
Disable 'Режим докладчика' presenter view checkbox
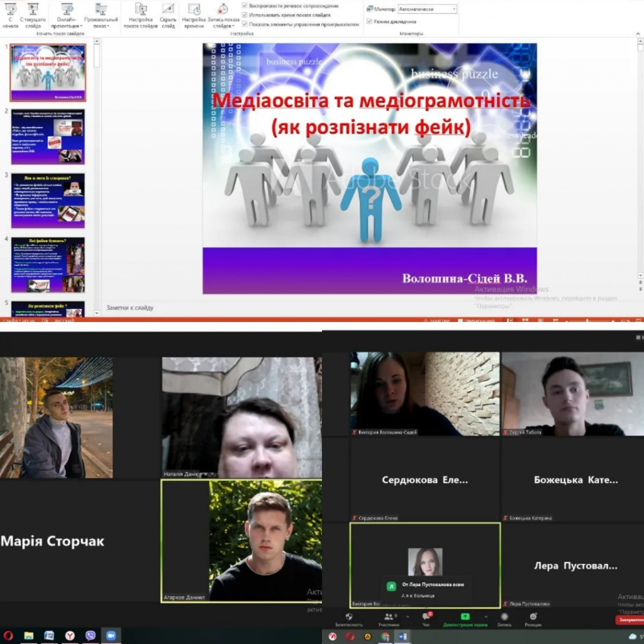369,21
